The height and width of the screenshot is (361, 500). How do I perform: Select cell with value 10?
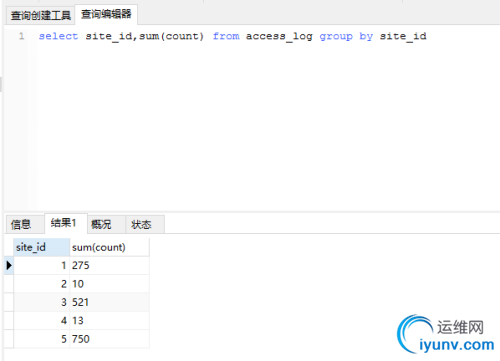[x=110, y=284]
